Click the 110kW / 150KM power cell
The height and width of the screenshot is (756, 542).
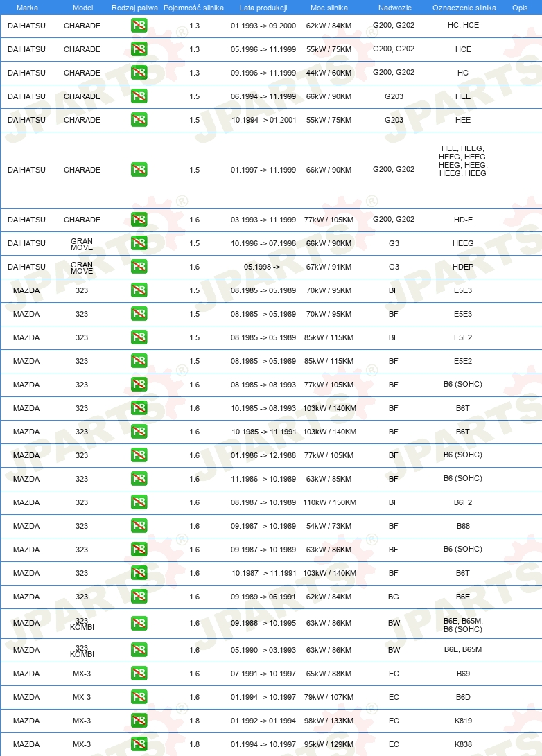point(329,503)
